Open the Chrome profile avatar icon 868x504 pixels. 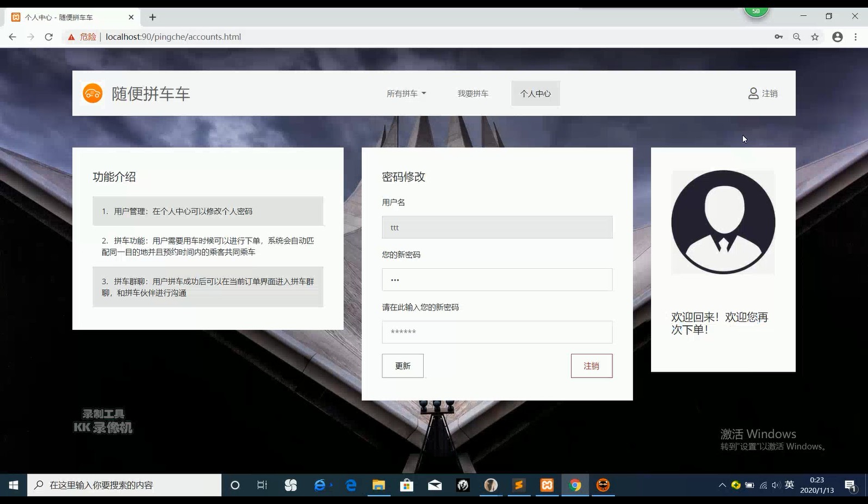click(838, 37)
